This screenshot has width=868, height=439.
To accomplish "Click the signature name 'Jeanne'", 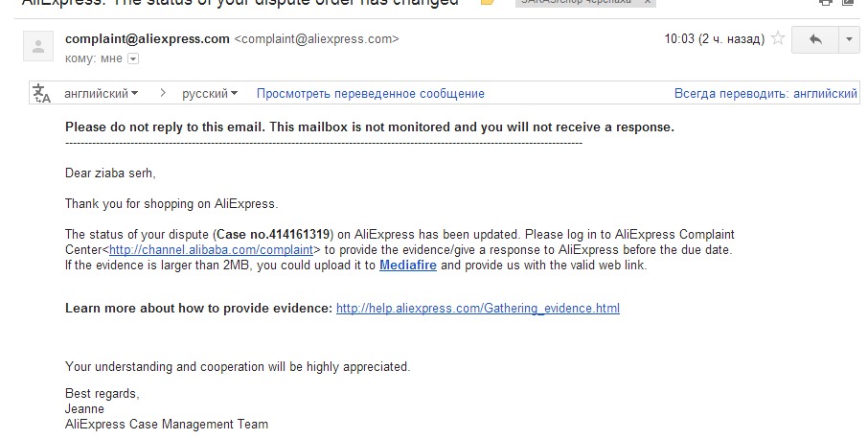I will 84,409.
